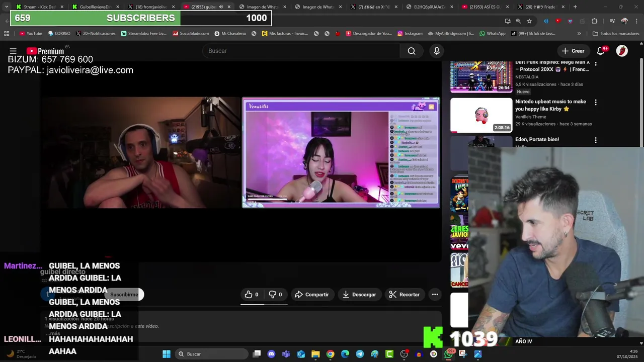Open the Chrome profile avatar
The image size is (644, 362).
click(624, 21)
